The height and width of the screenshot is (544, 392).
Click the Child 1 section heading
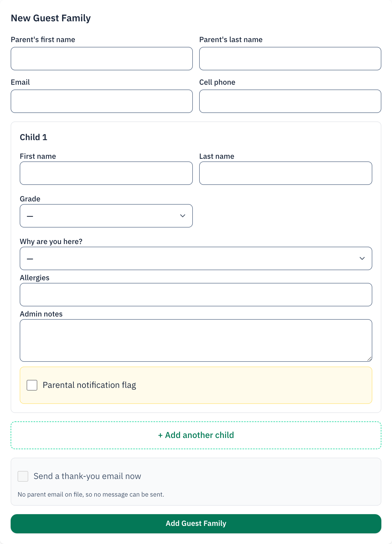(34, 137)
